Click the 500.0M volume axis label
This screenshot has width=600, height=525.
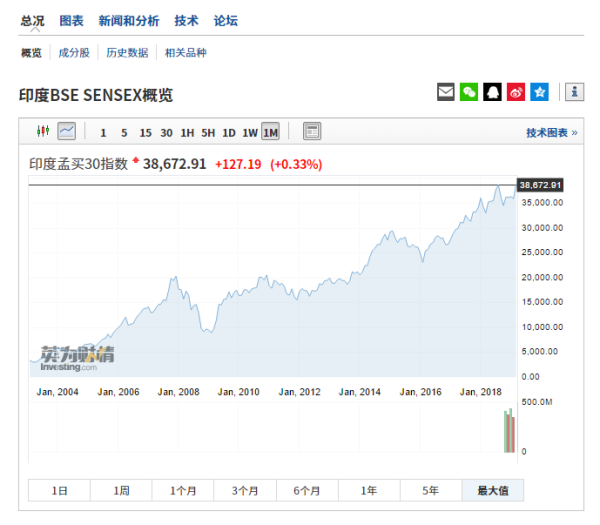click(x=537, y=402)
